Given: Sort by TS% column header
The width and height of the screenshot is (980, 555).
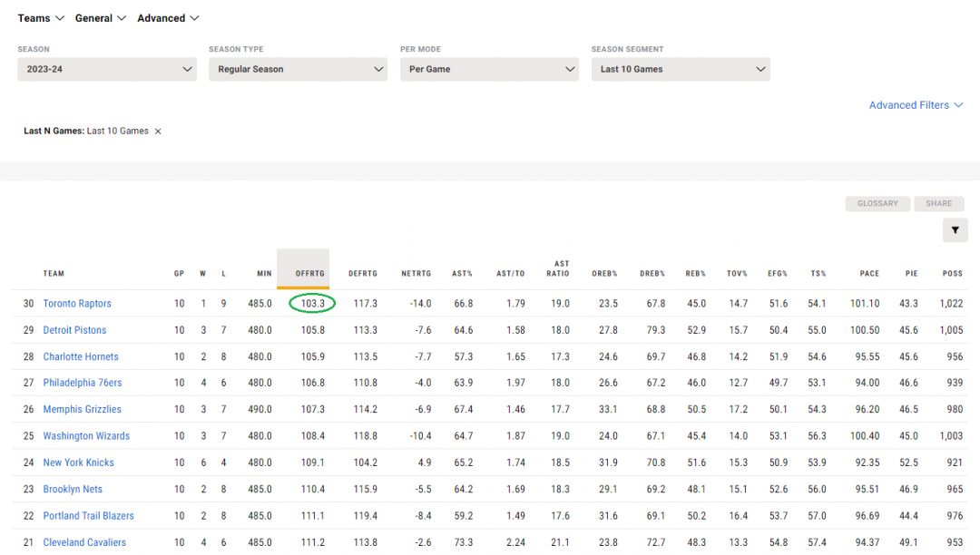Looking at the screenshot, I should coord(818,274).
